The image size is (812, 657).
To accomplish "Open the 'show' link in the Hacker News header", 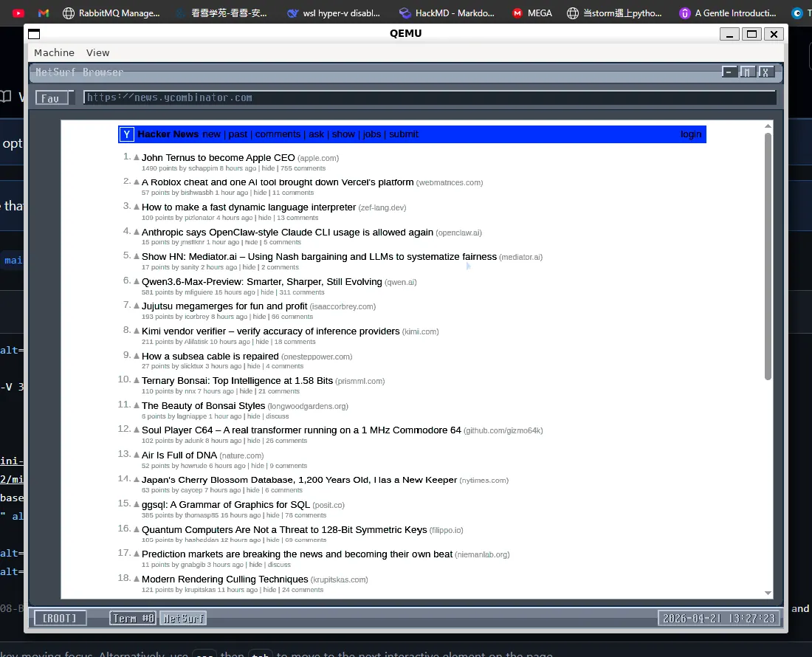I will [343, 134].
